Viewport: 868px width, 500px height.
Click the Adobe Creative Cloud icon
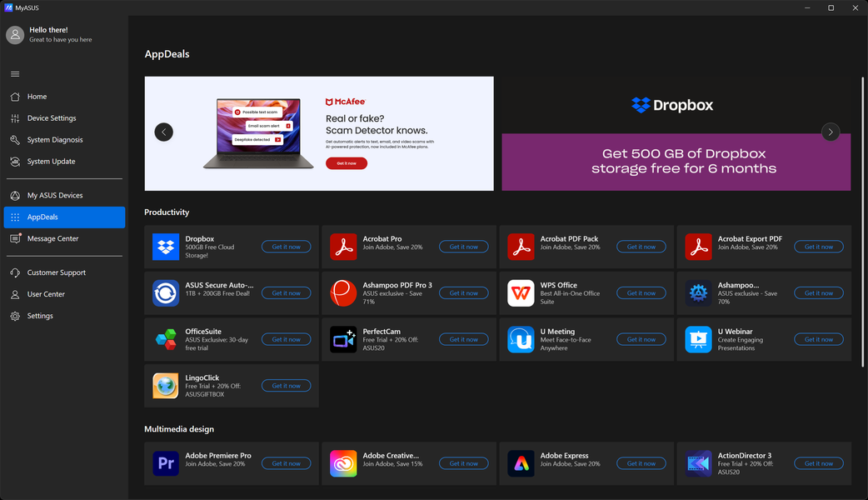[x=343, y=463]
